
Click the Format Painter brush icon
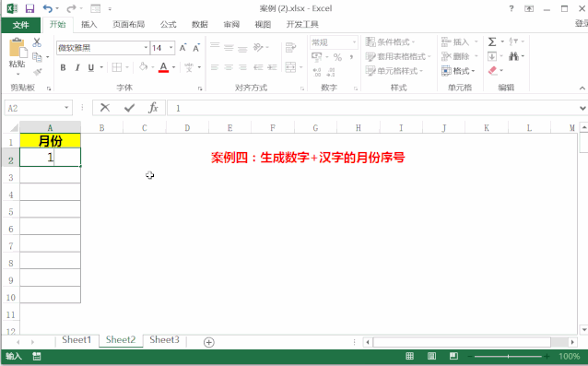coord(37,72)
